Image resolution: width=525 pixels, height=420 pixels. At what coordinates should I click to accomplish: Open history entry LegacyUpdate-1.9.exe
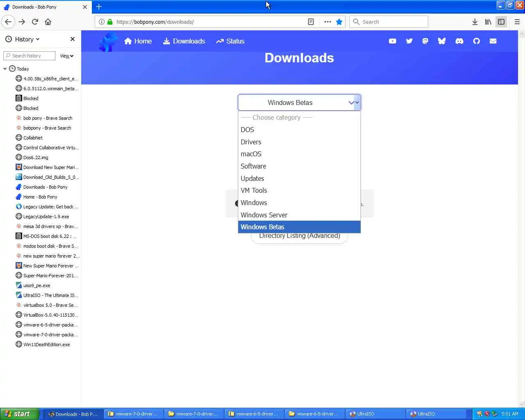click(x=46, y=217)
